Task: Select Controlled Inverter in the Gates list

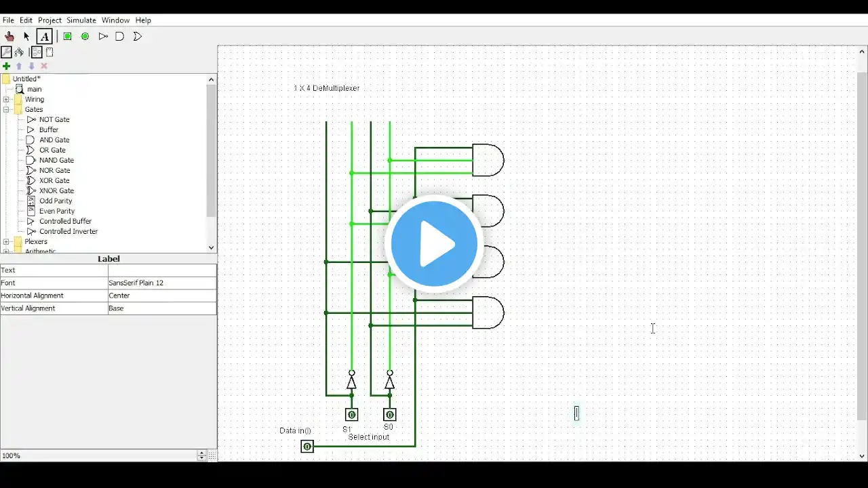Action: [68, 231]
